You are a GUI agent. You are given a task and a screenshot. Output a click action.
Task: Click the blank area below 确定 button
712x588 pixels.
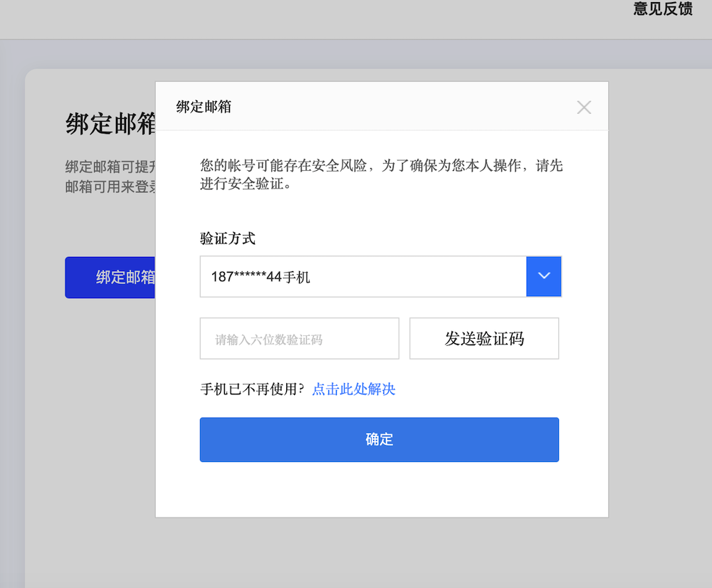[x=381, y=490]
